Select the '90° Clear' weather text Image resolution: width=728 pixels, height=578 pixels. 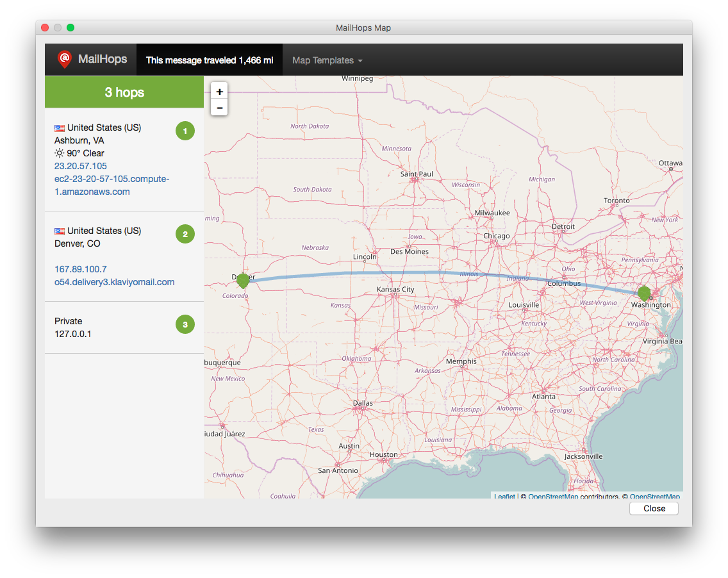85,153
